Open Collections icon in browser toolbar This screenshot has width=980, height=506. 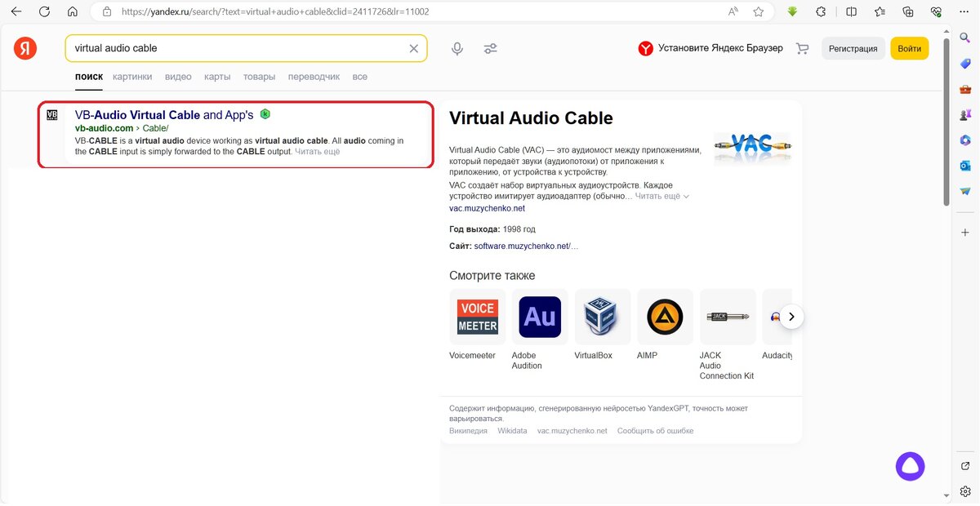point(908,12)
